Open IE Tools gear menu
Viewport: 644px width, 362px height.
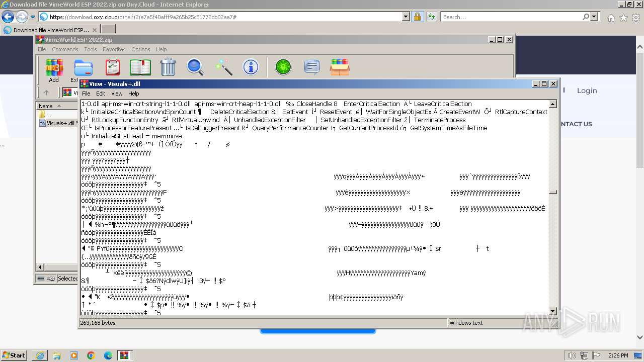click(636, 18)
